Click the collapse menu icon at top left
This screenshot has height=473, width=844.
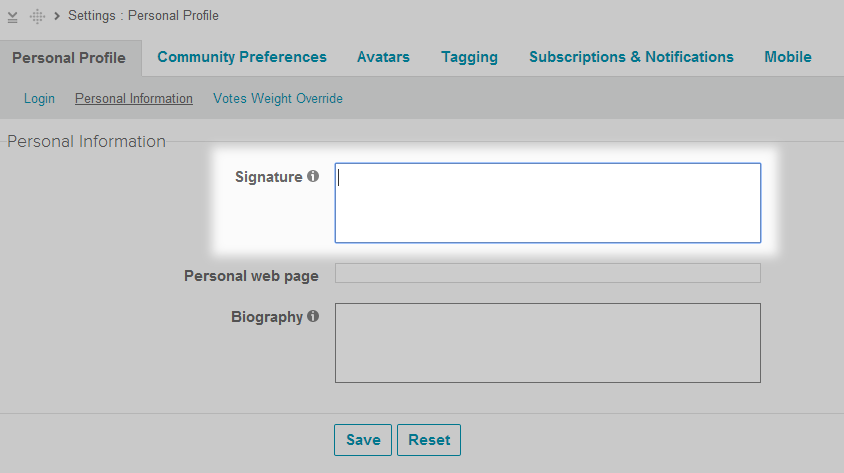coord(13,17)
